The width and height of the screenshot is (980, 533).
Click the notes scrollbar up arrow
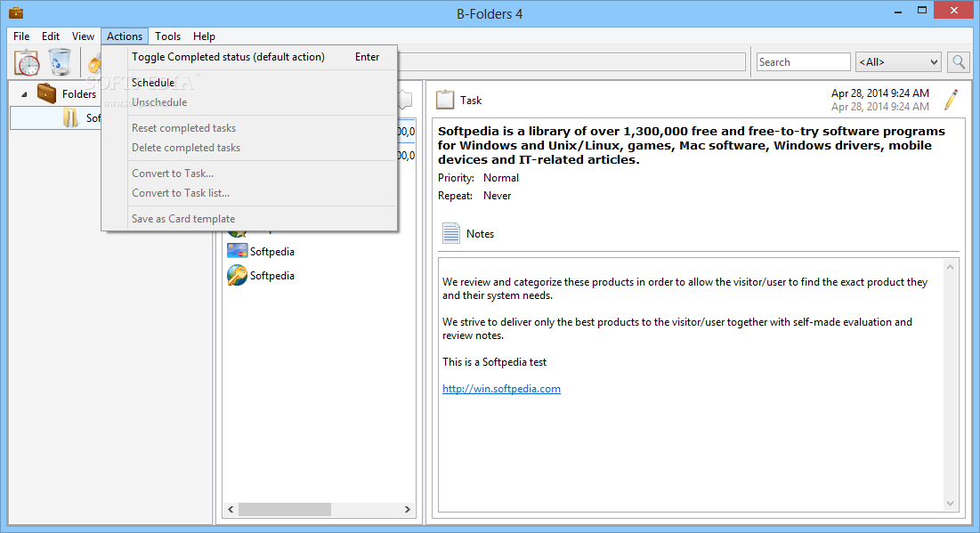[950, 267]
